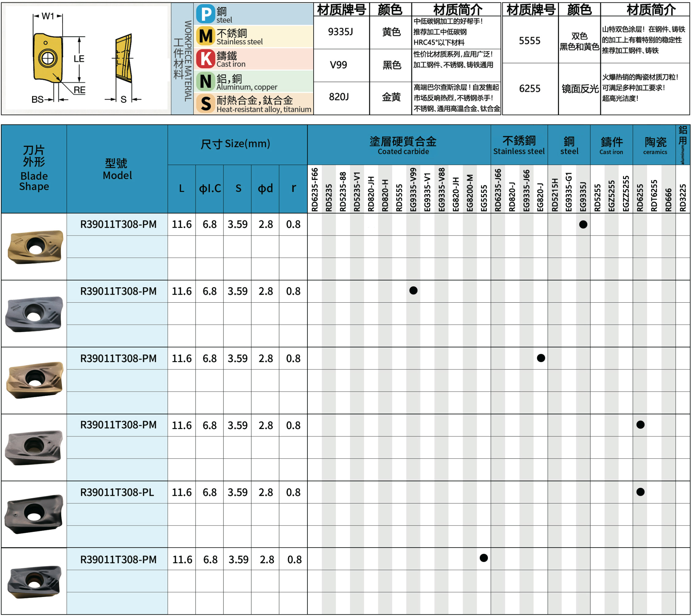Click the 9335J material grade cell

pos(340,32)
